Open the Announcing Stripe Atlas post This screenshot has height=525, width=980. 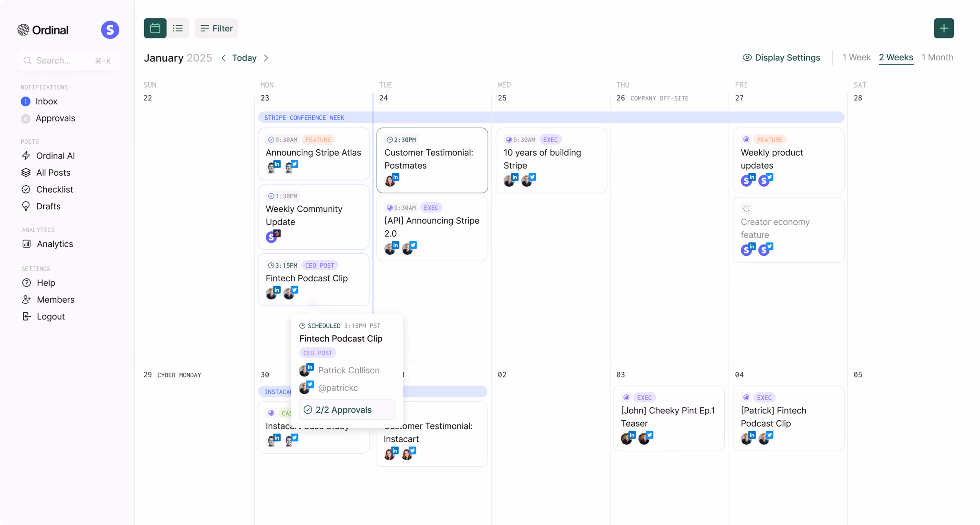click(313, 154)
